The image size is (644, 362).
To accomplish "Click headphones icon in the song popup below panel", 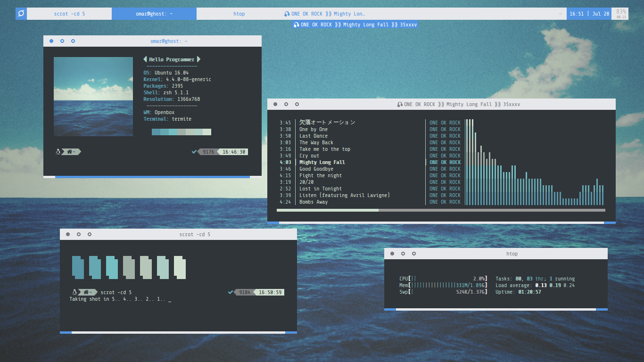I will (296, 25).
